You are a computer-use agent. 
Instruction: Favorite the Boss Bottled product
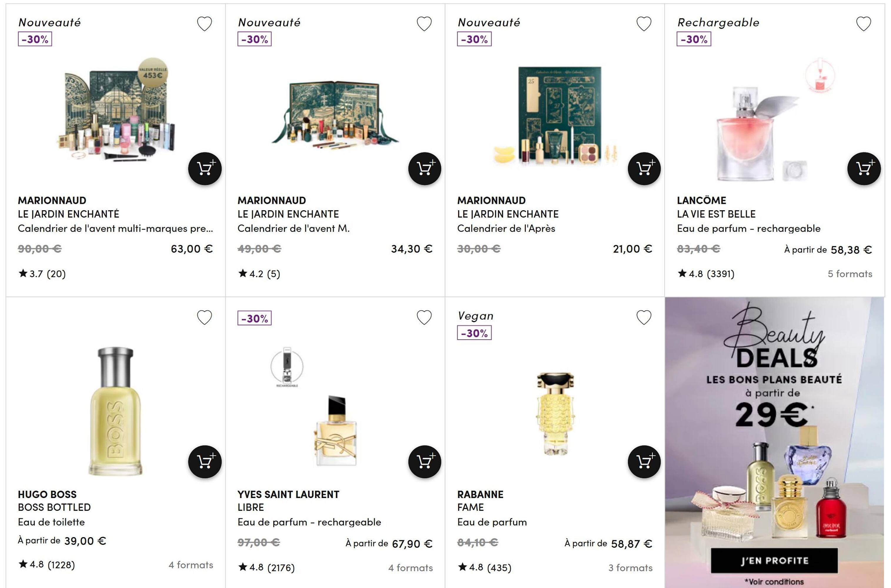pos(204,317)
